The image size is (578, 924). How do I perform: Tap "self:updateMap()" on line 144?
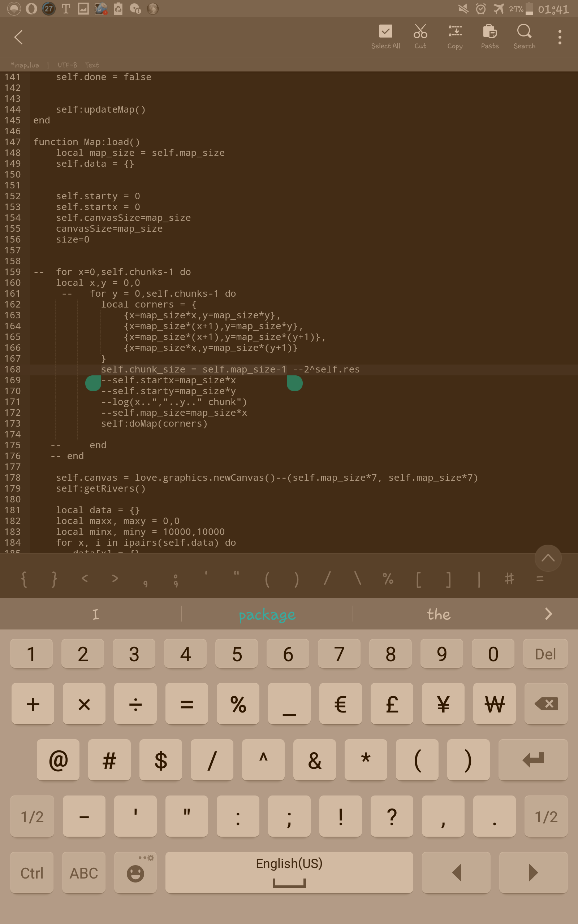(101, 110)
